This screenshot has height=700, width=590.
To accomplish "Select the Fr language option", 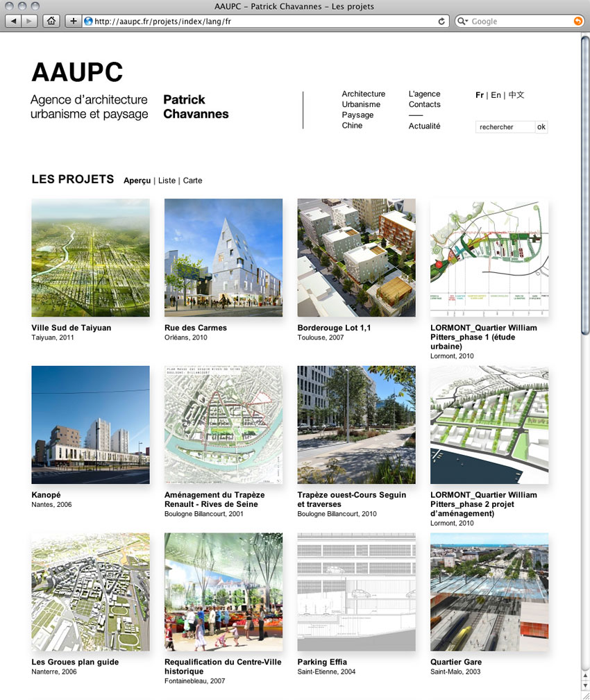I will pyautogui.click(x=480, y=95).
